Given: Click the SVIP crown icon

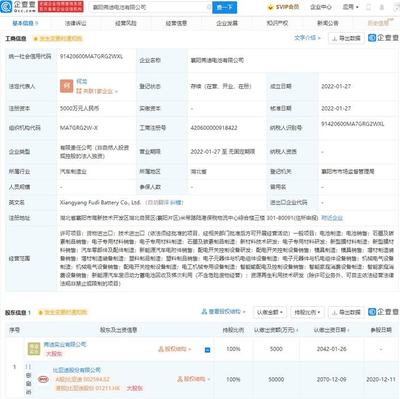Looking at the screenshot, I should (270, 7).
